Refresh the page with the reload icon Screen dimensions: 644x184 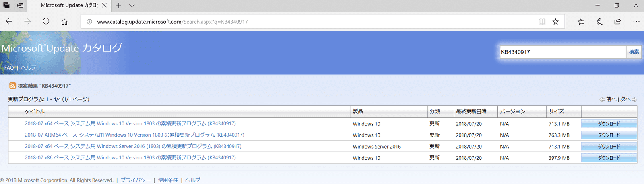click(46, 22)
